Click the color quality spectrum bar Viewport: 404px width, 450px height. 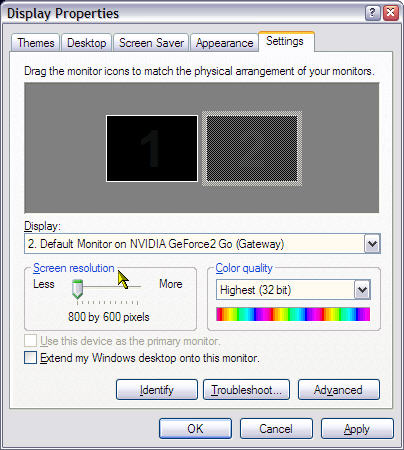pos(293,314)
